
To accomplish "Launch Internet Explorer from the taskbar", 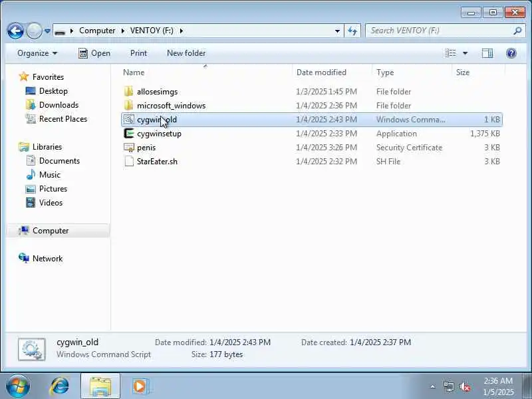I will [60, 386].
